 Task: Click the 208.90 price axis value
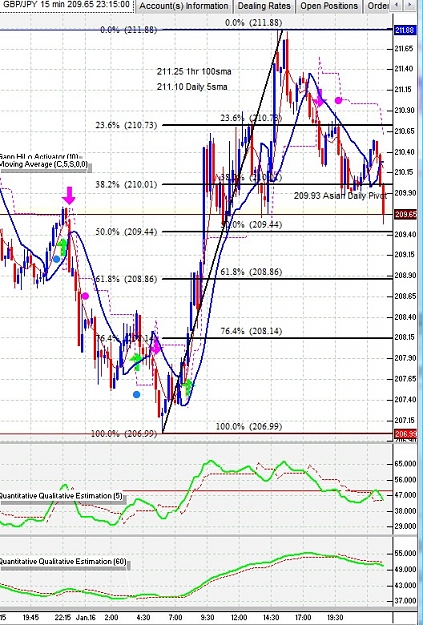tap(403, 275)
